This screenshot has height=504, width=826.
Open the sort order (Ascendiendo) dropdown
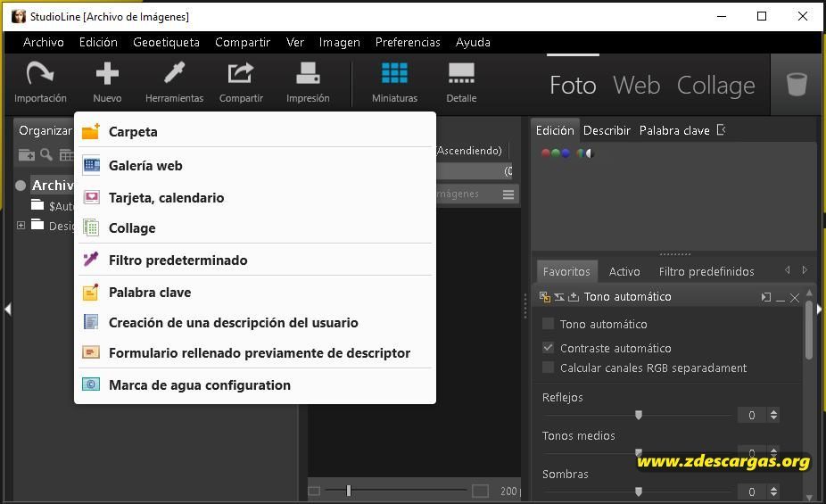[469, 151]
